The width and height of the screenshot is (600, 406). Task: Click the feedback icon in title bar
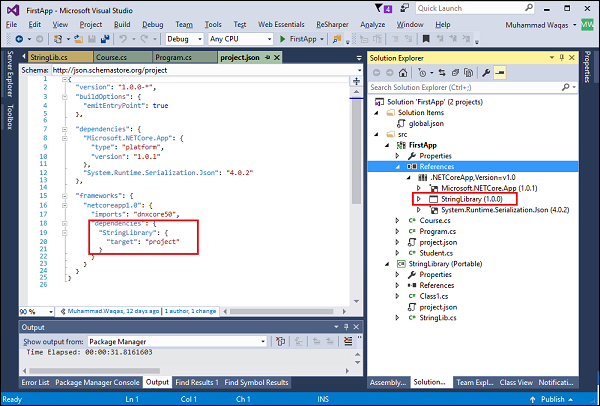(404, 8)
